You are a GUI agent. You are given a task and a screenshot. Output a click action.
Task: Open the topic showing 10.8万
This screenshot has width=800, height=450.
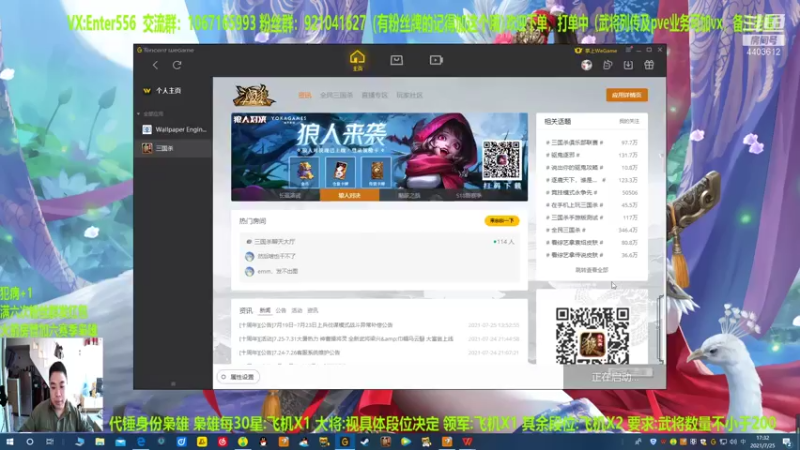(x=592, y=167)
